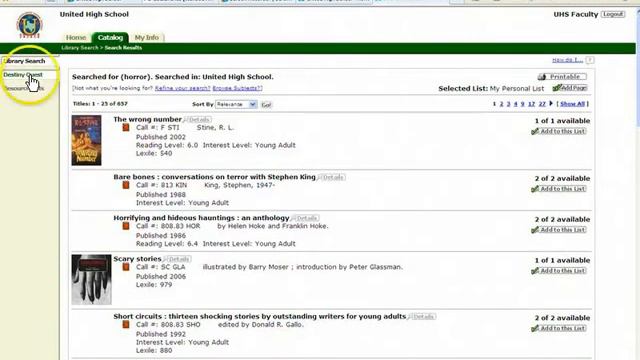Click the next page arrow
Screen dimensions: 640x360
pos(551,104)
